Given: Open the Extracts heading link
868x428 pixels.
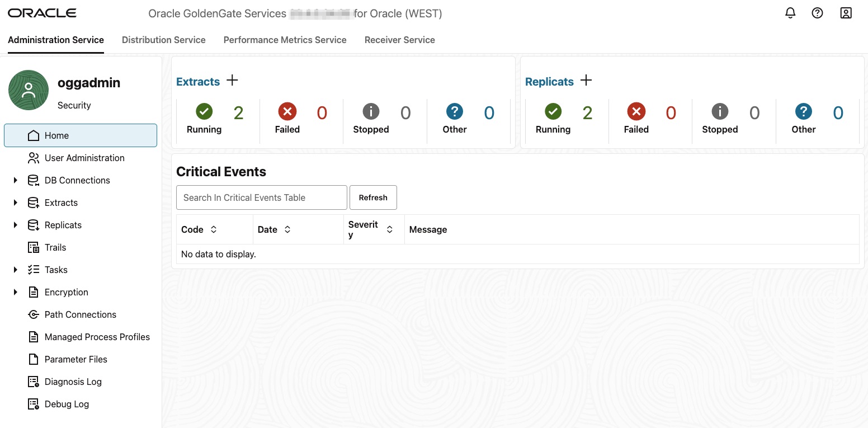Looking at the screenshot, I should 198,82.
